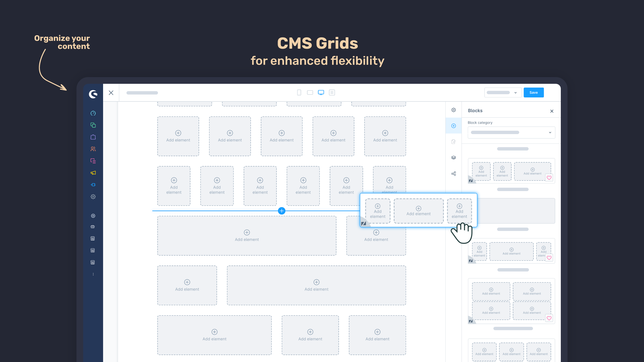The width and height of the screenshot is (644, 362).
Task: Open the Customers people icon
Action: (93, 149)
